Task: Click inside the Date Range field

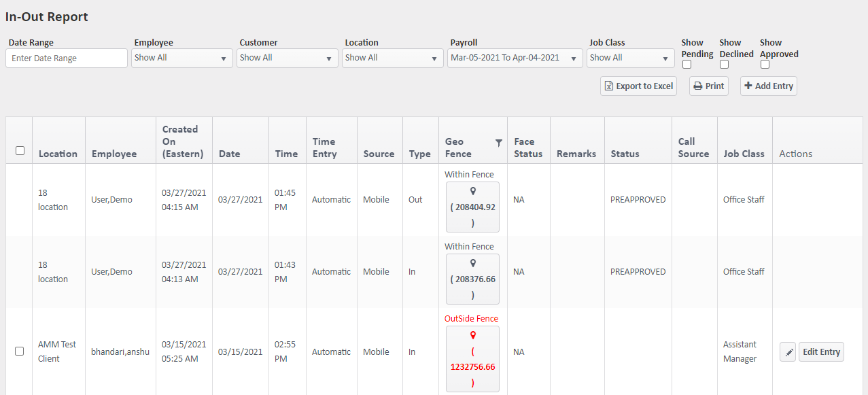Action: [66, 58]
